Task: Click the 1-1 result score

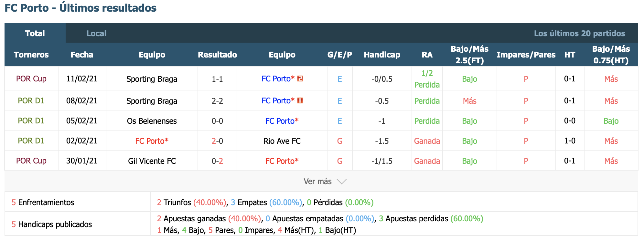Action: 217,79
